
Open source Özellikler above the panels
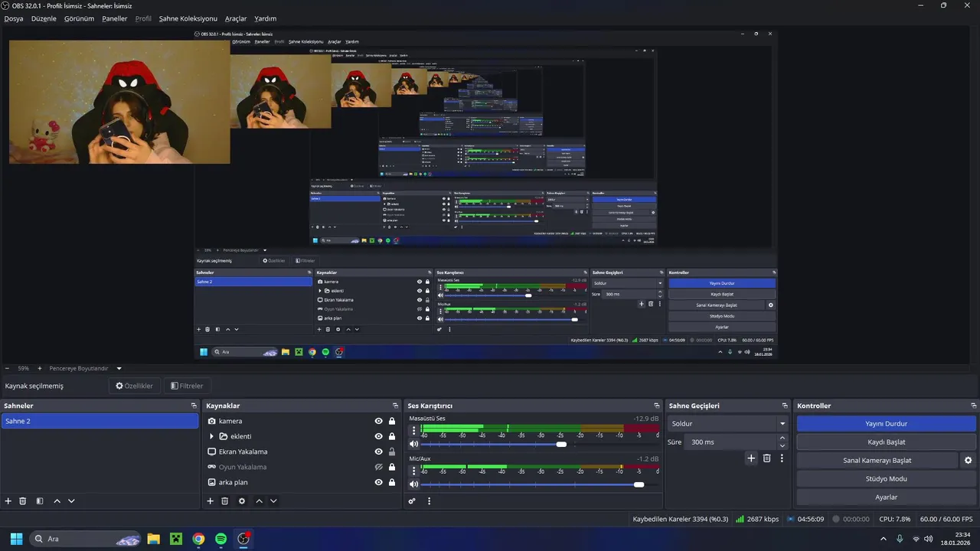135,386
